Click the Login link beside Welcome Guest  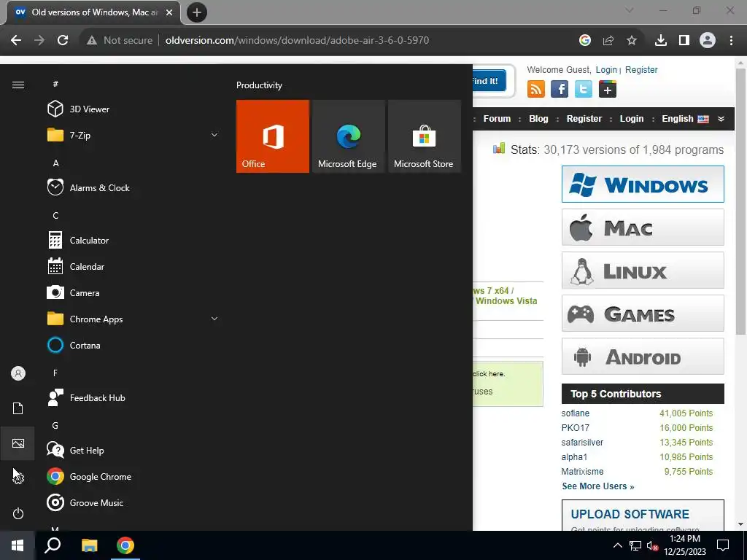606,69
